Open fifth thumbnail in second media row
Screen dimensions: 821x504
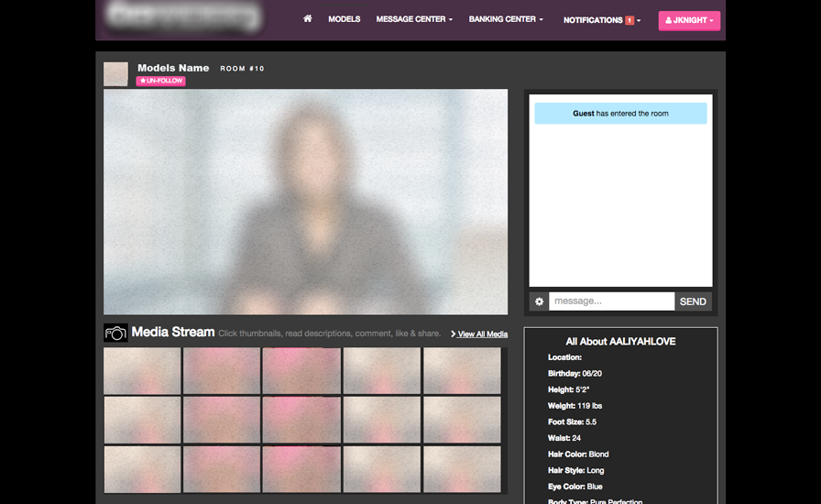pyautogui.click(x=462, y=421)
